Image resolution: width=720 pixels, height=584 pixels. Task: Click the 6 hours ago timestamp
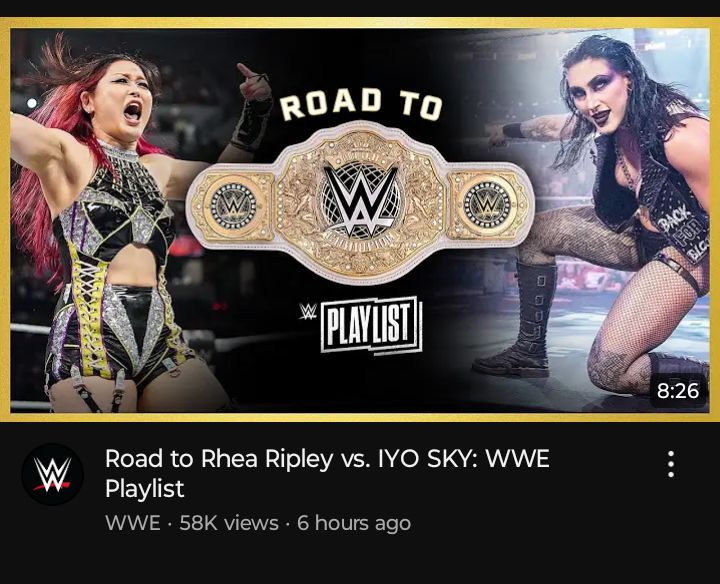tap(354, 523)
